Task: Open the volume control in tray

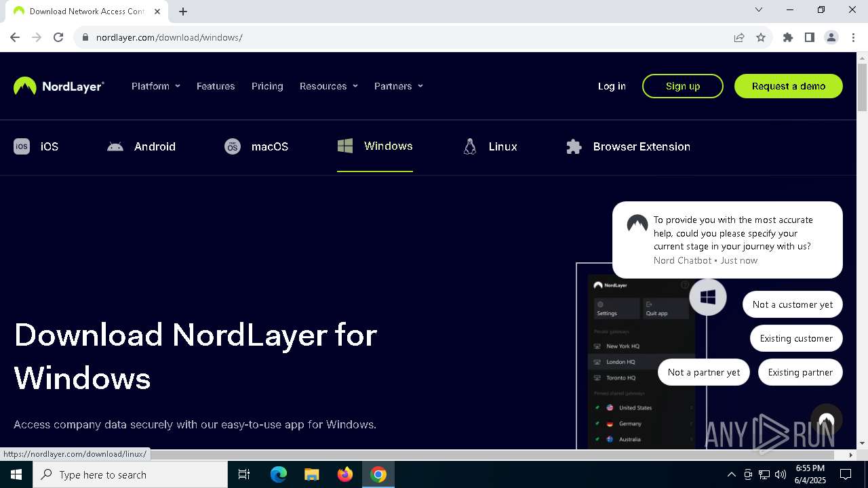Action: point(781,474)
